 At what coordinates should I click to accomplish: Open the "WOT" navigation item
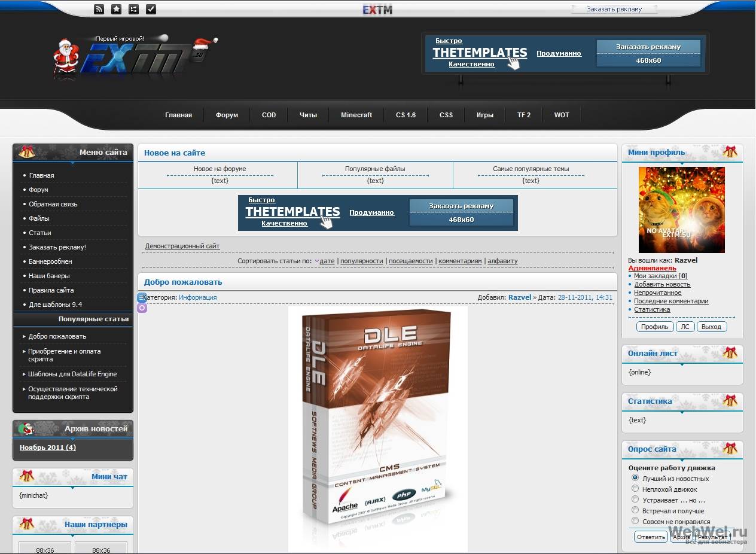(562, 115)
